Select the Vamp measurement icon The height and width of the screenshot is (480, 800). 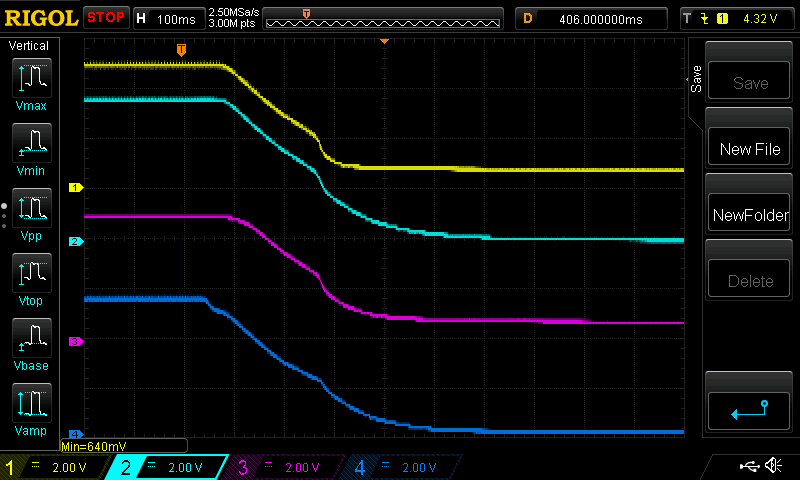[x=32, y=402]
